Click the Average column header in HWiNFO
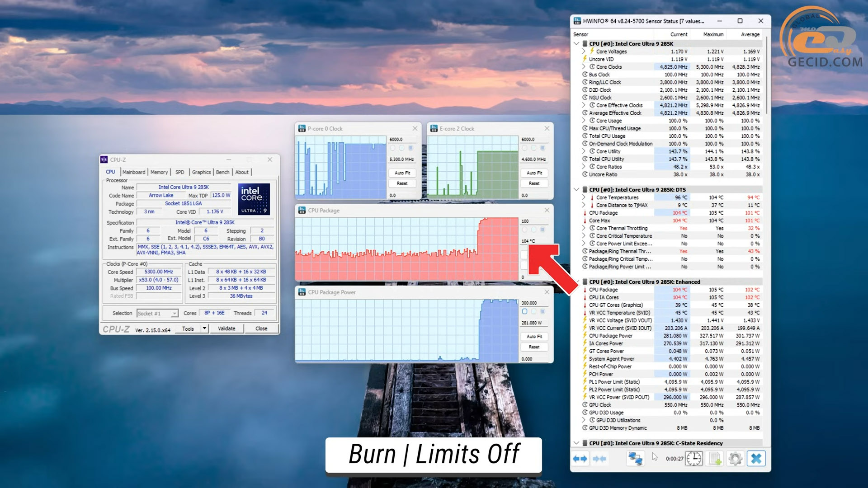Screen dimensions: 868x488 point(750,34)
